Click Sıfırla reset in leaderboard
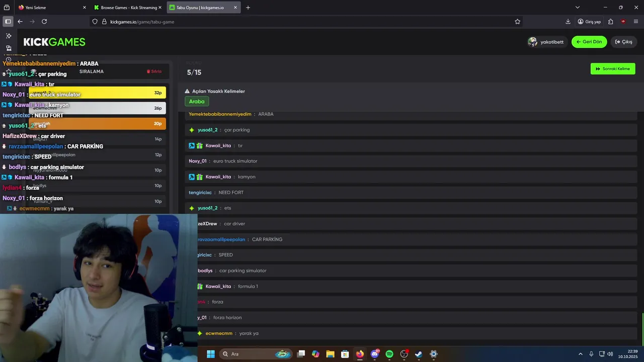 click(154, 71)
